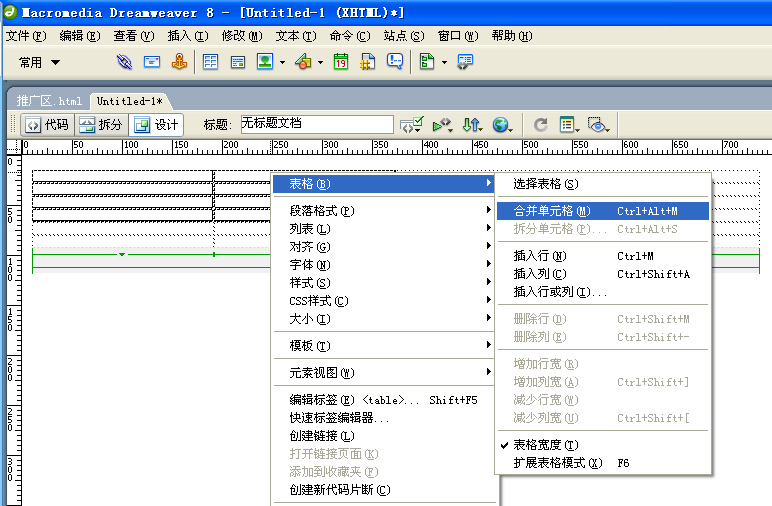The height and width of the screenshot is (506, 772).
Task: Expand Media icon dropdown arrow
Action: coord(321,63)
